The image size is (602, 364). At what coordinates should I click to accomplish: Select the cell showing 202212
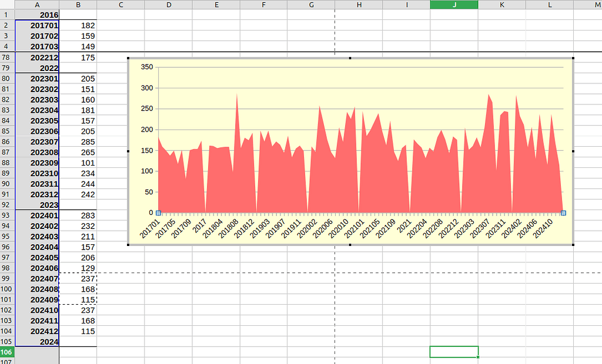pos(36,57)
